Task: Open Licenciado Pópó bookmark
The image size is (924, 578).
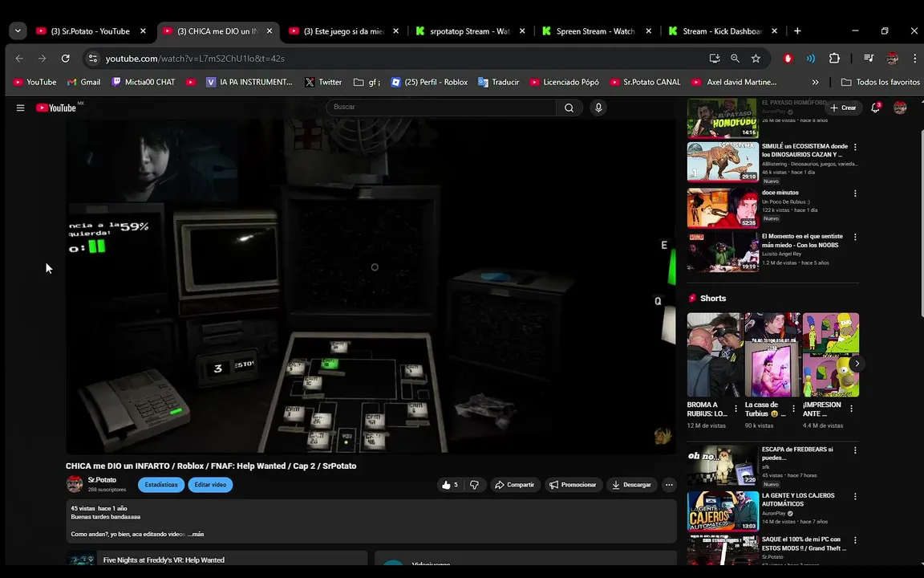Action: click(x=564, y=82)
